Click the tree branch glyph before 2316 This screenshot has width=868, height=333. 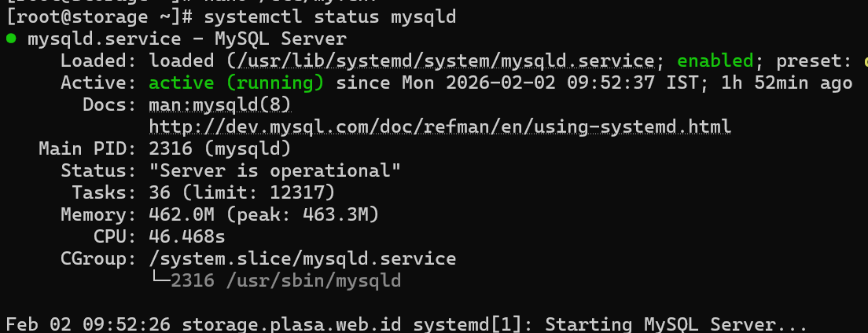tap(160, 280)
